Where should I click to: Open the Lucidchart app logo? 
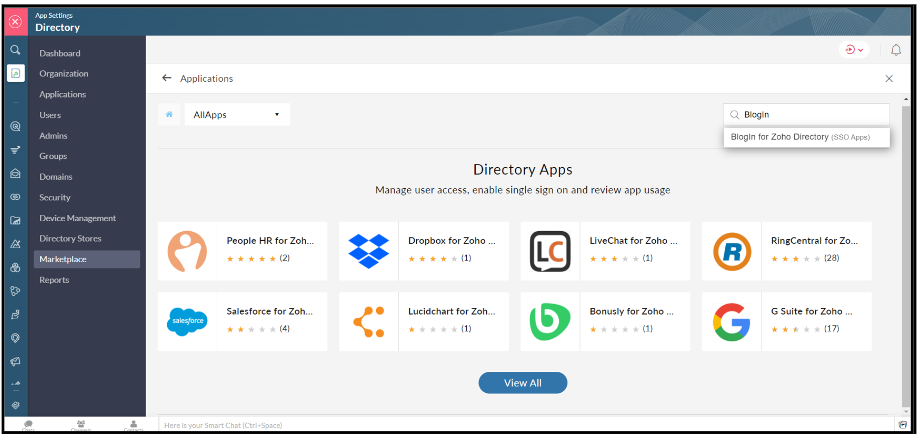(368, 322)
